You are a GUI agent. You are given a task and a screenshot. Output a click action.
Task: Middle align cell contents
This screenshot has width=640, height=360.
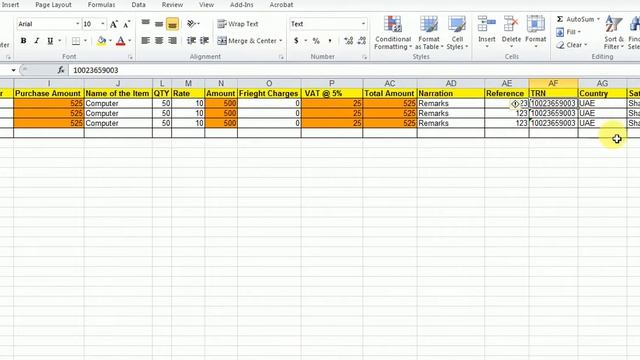[x=159, y=24]
